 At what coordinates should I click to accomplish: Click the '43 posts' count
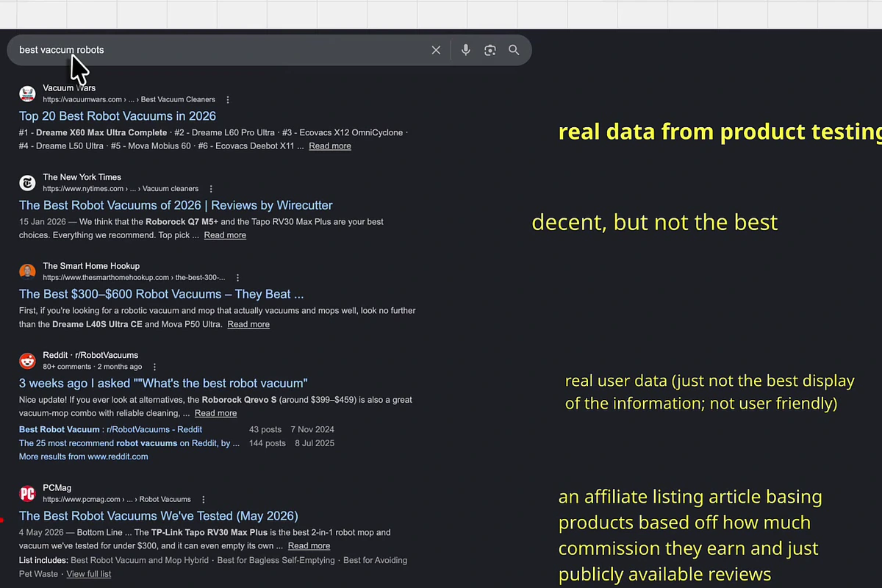[x=265, y=429]
